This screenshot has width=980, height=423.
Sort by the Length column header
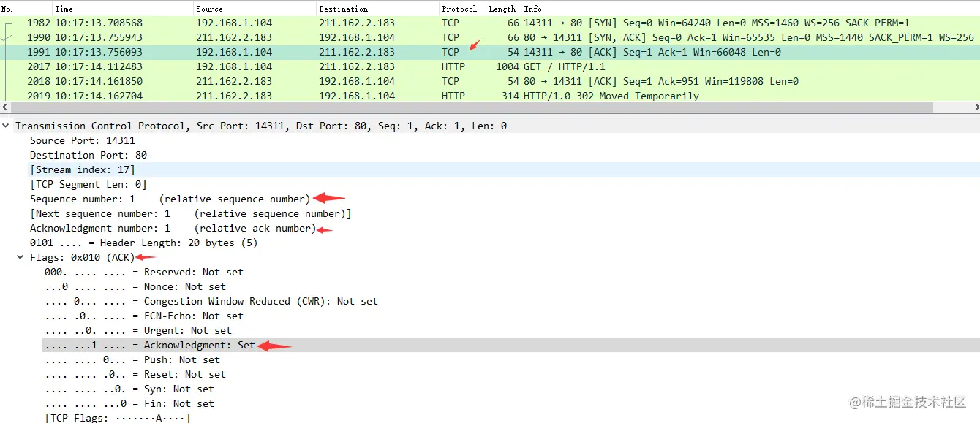pyautogui.click(x=503, y=9)
